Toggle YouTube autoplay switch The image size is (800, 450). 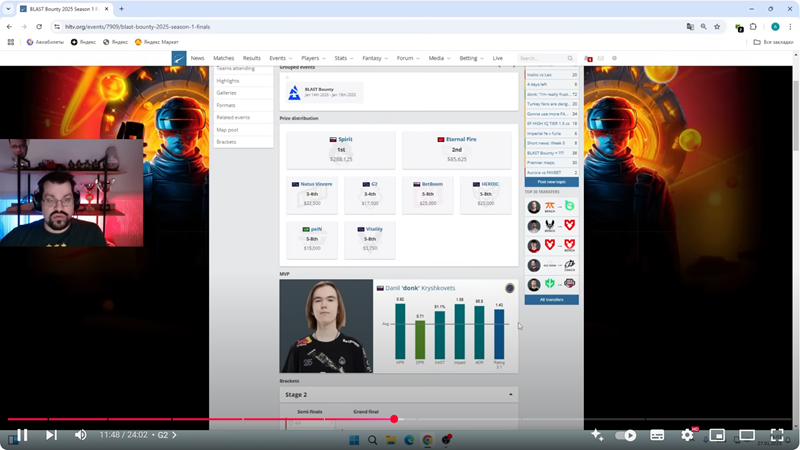[x=626, y=435]
